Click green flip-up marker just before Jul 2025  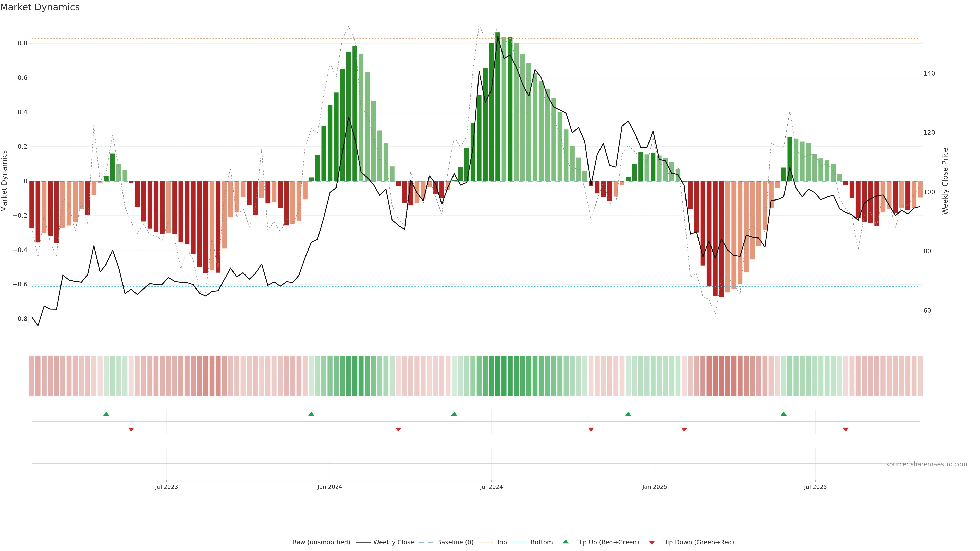point(783,414)
